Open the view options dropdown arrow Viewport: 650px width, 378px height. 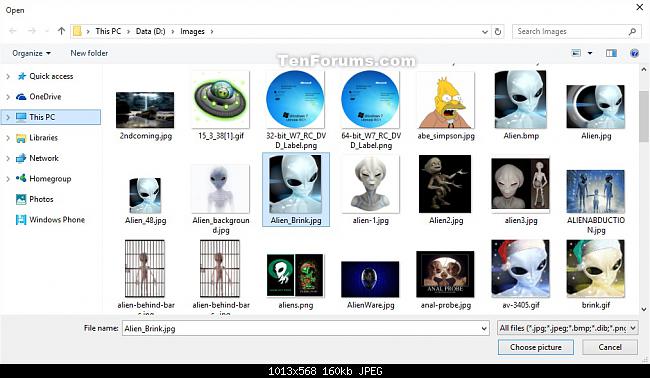pos(590,53)
